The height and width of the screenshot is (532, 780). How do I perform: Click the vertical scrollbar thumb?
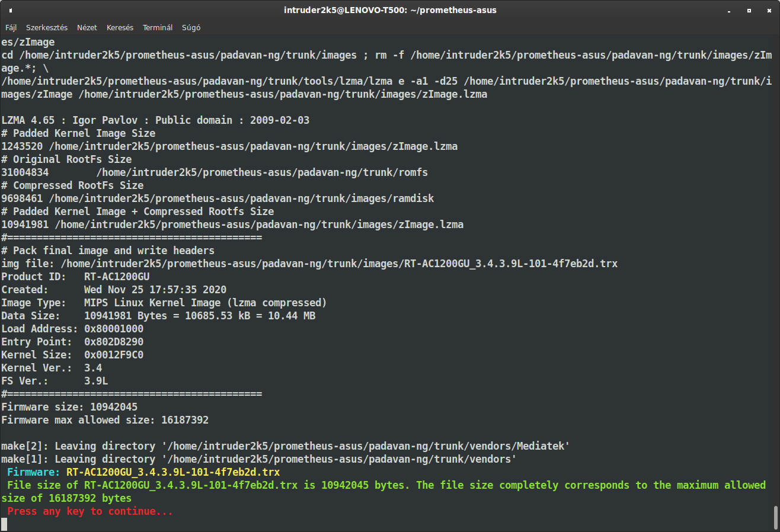point(775,517)
